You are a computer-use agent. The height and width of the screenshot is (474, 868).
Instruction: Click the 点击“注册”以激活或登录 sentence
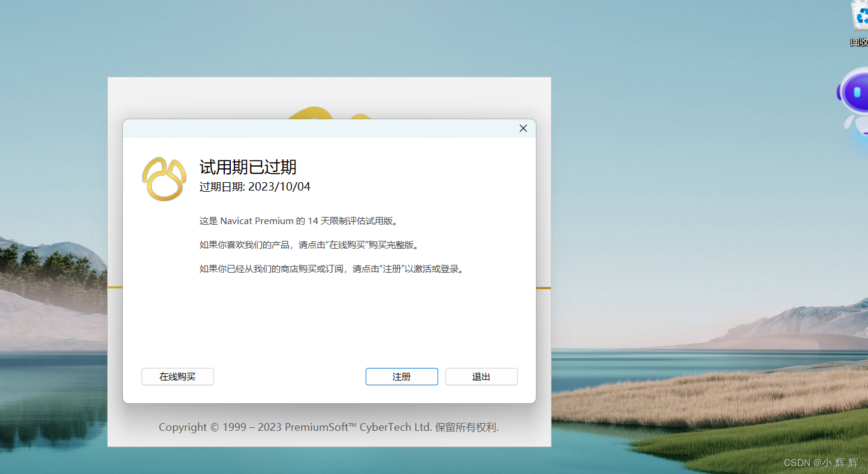(x=333, y=269)
